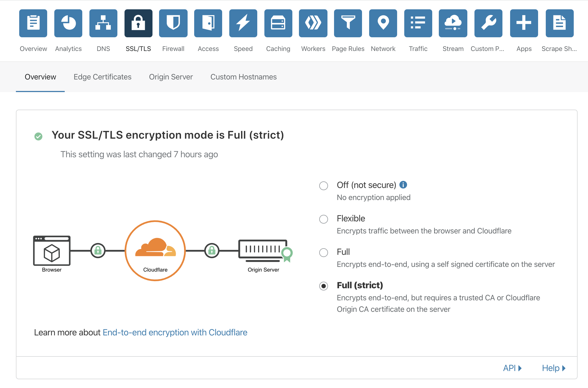Image resolution: width=588 pixels, height=388 pixels.
Task: Click 'This setting was last changed 7 hours ago'
Action: point(139,154)
